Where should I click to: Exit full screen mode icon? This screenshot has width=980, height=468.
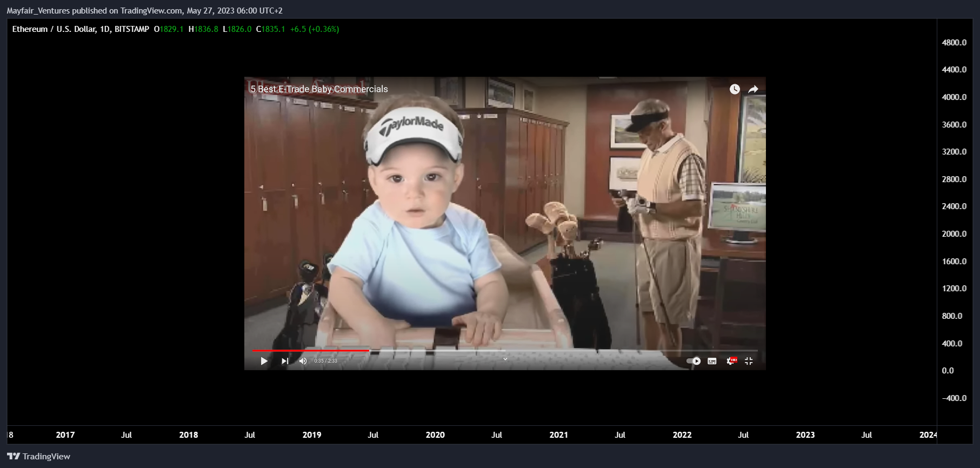pyautogui.click(x=749, y=361)
